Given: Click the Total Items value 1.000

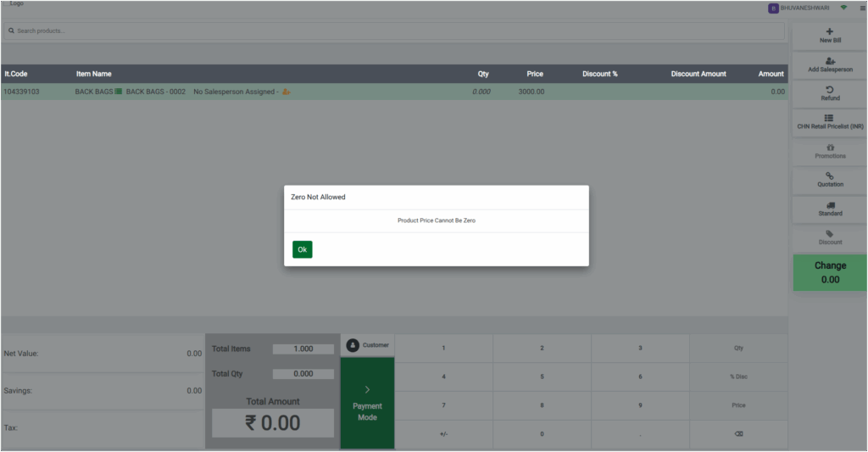Looking at the screenshot, I should [303, 349].
